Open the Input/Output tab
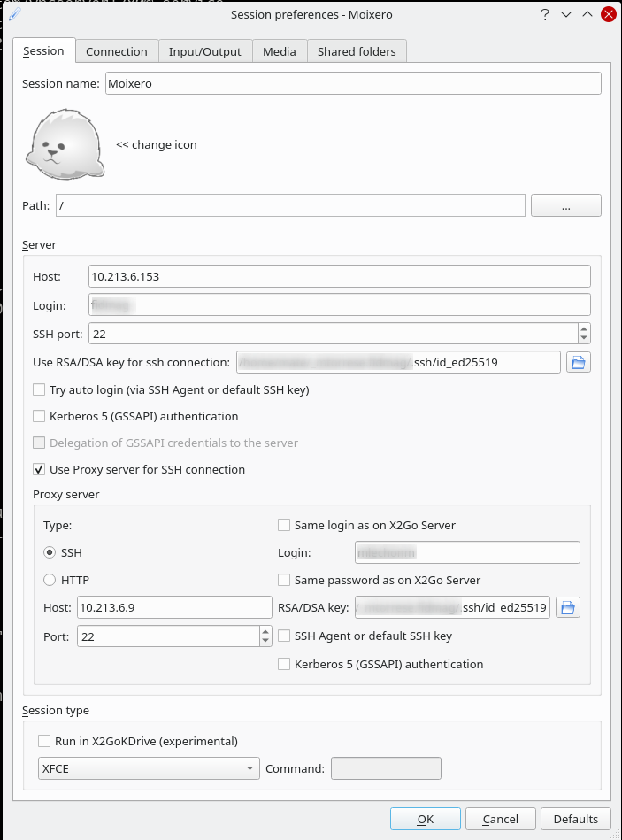622x840 pixels. coord(205,51)
